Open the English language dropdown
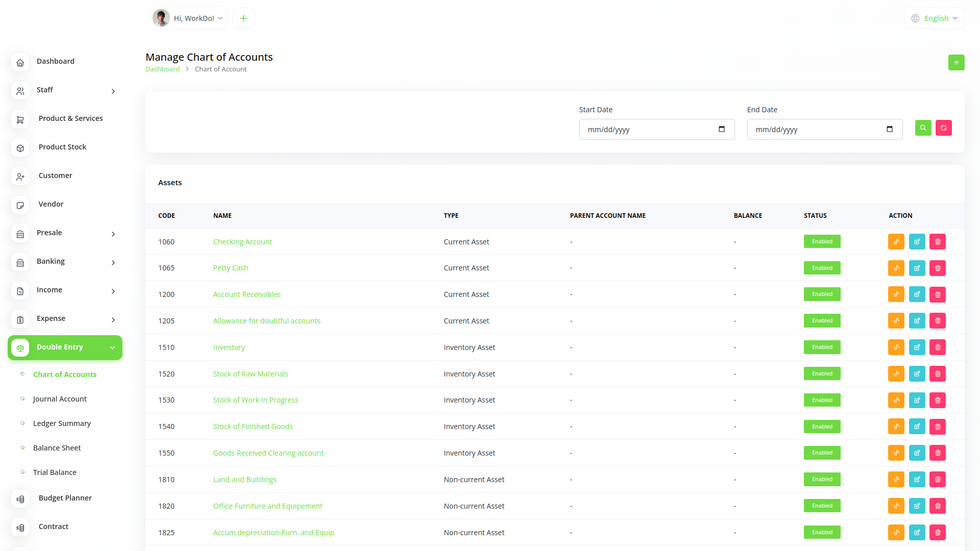This screenshot has height=551, width=980. [935, 18]
